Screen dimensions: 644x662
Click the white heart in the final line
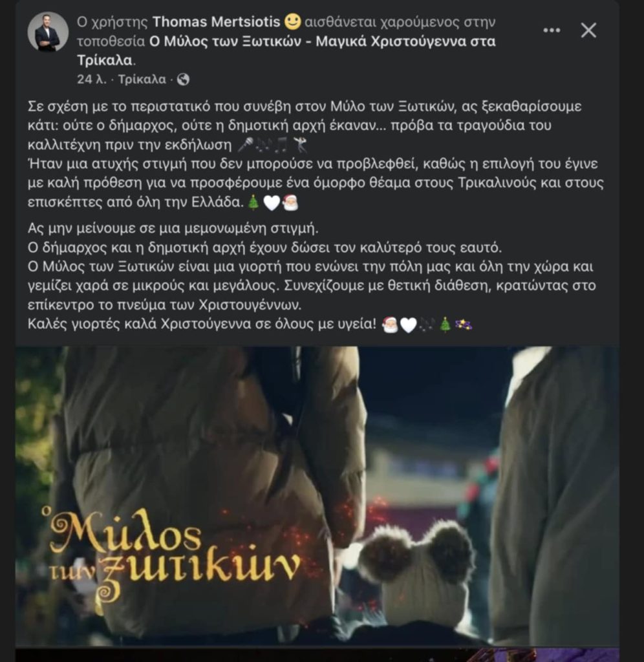coord(409,326)
